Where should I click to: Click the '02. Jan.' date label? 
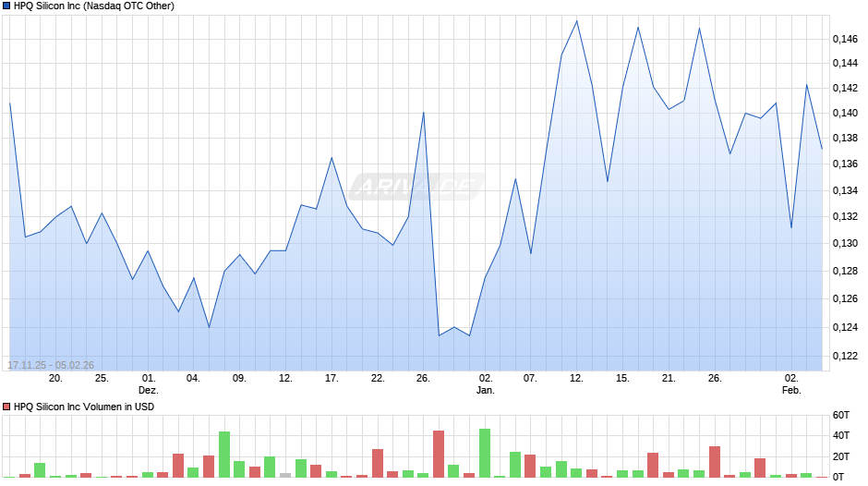click(486, 384)
